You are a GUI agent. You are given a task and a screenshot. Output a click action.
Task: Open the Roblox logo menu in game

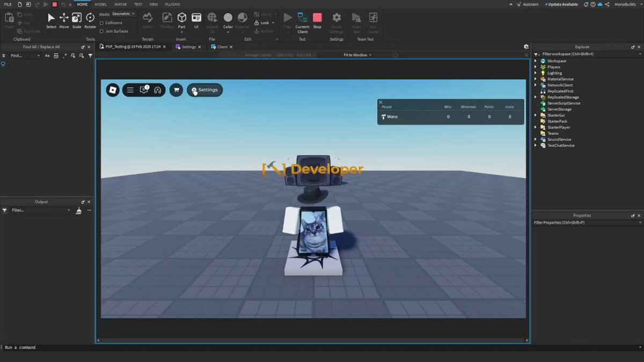[x=113, y=90]
